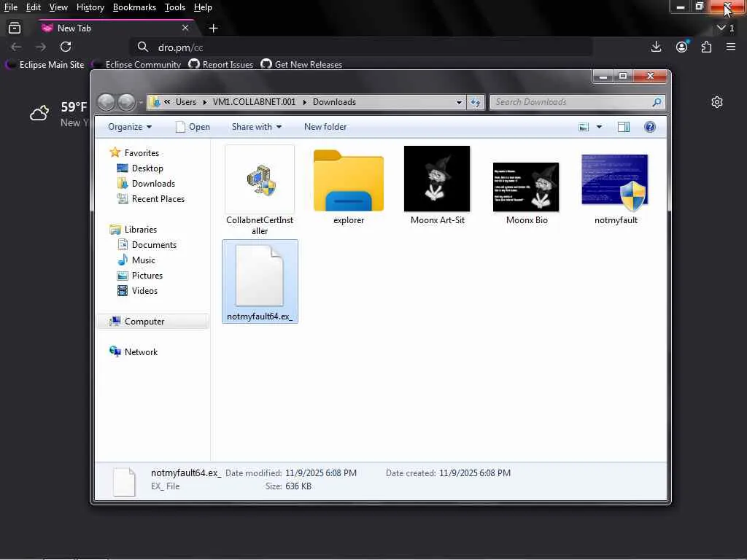
Task: Refresh the Downloads folder view
Action: coord(475,102)
